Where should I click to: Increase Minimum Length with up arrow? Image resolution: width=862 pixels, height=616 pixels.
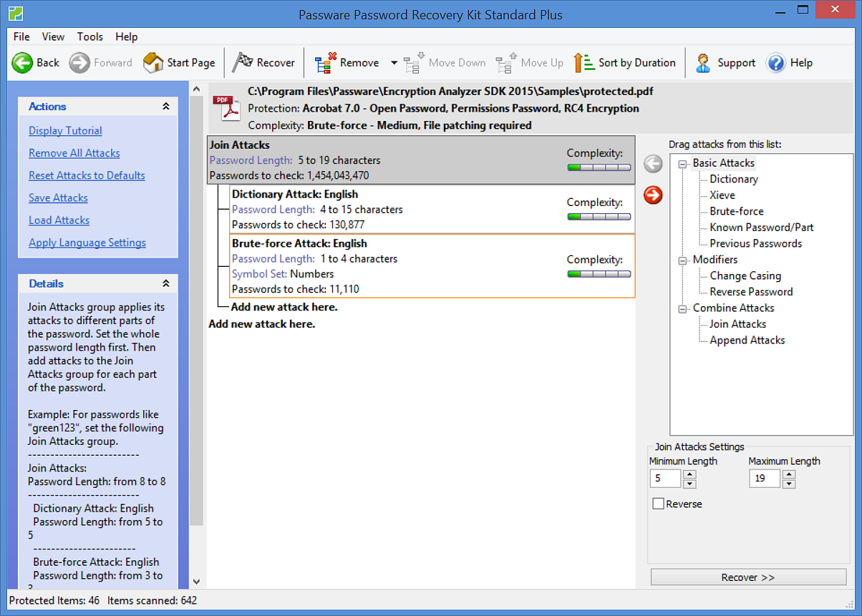689,474
